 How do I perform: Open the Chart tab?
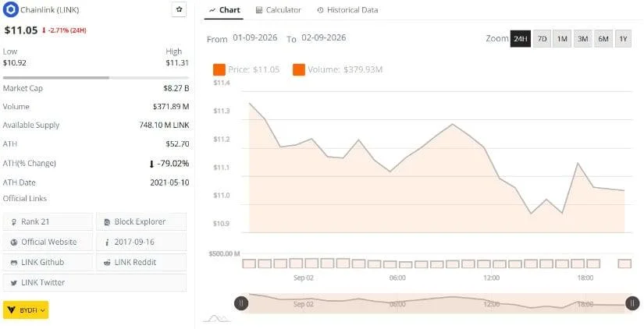(x=224, y=10)
